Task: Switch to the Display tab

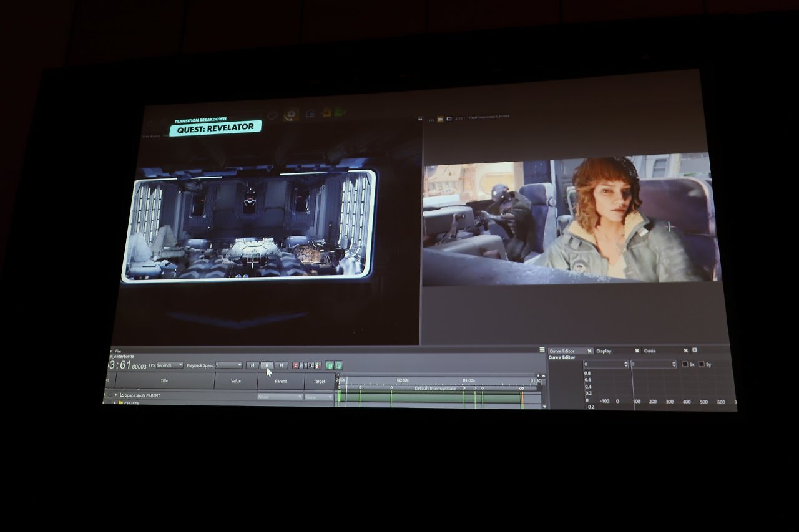Action: pyautogui.click(x=604, y=351)
